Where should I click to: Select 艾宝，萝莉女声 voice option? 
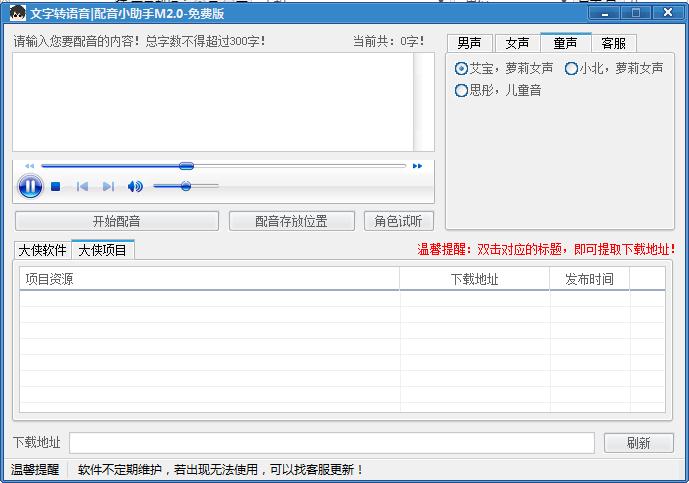pos(461,69)
